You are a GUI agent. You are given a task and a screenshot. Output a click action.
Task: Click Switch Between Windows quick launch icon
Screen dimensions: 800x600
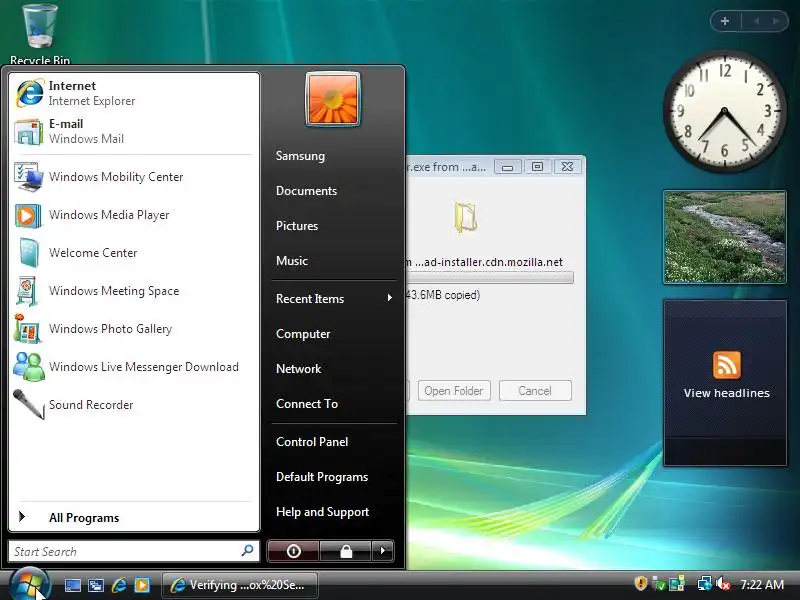click(95, 585)
